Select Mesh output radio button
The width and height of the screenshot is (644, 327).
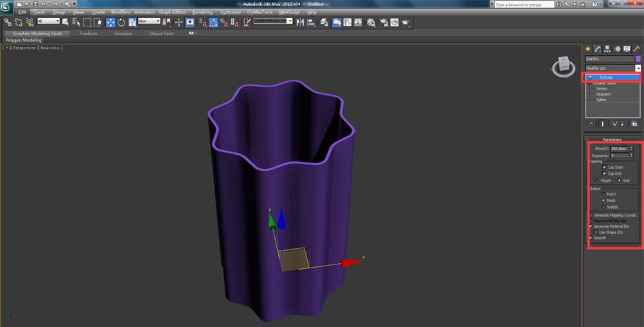tap(603, 201)
